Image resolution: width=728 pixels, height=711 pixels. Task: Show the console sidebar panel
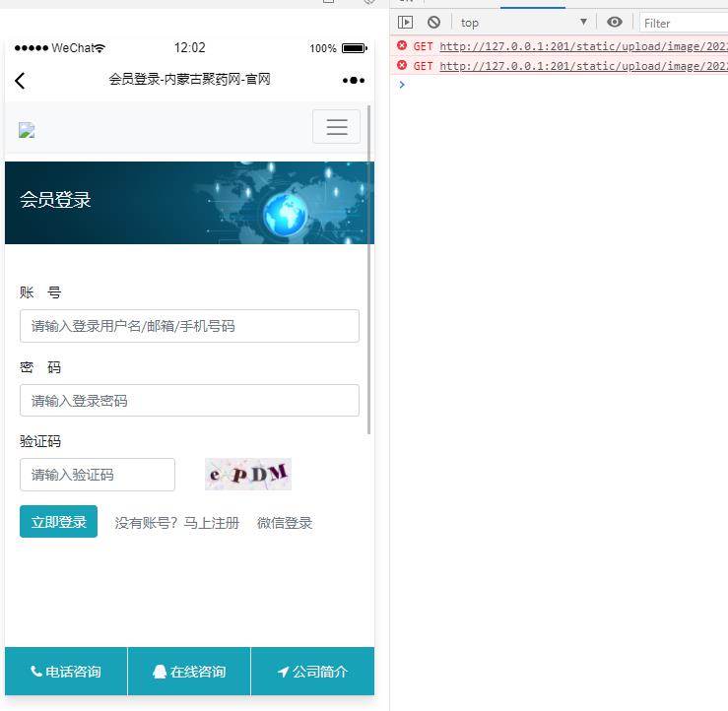point(405,23)
